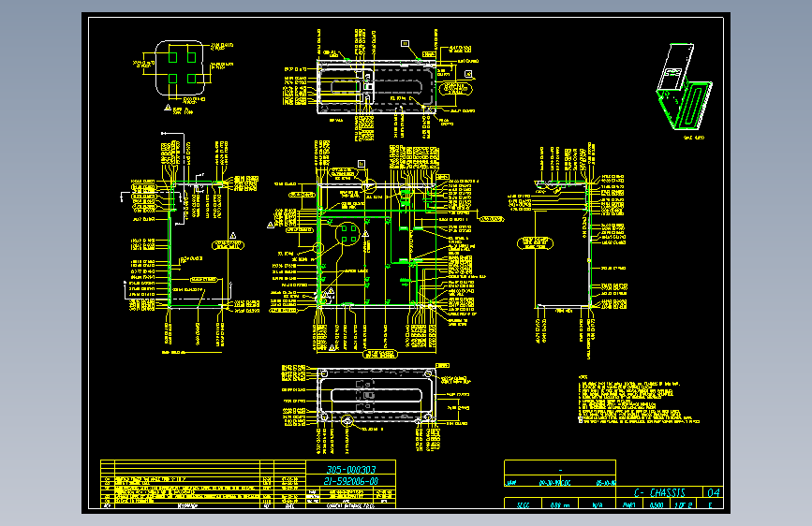Viewport: 812px width, 526px height.
Task: Click the circled detail callout in center view
Action: (x=347, y=233)
